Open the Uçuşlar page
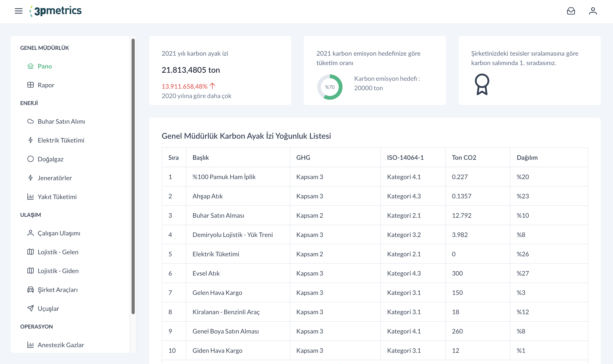This screenshot has height=364, width=613. [x=48, y=309]
